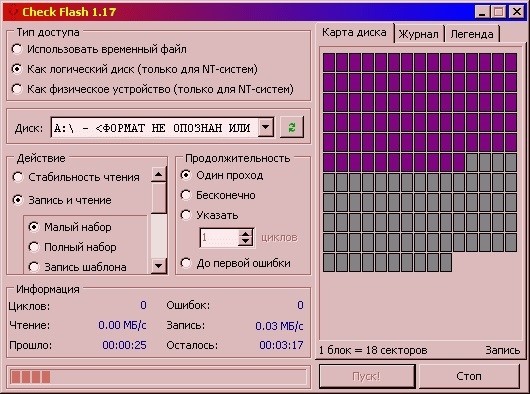Minimize the Check Flash window

tap(482, 12)
